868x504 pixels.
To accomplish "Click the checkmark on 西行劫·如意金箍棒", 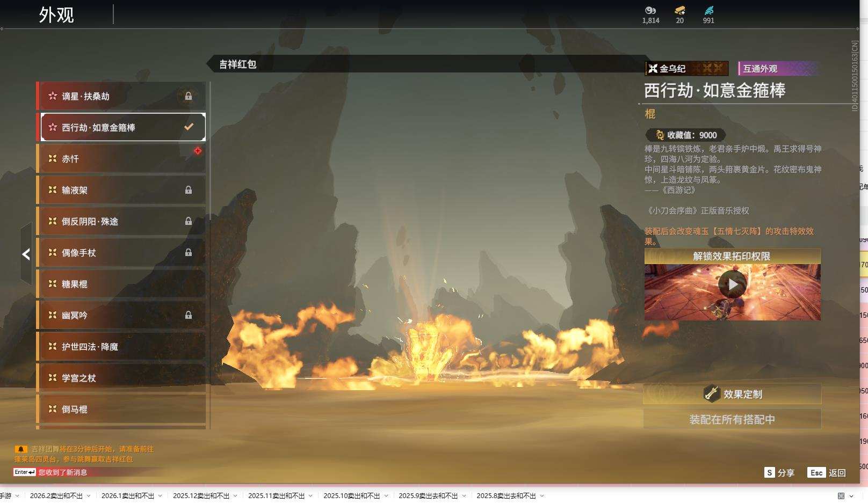I will (189, 127).
